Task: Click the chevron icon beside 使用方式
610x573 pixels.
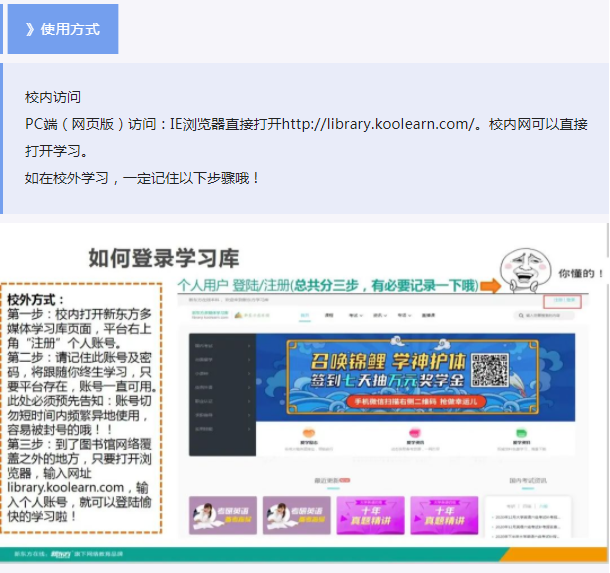Action: 29,29
